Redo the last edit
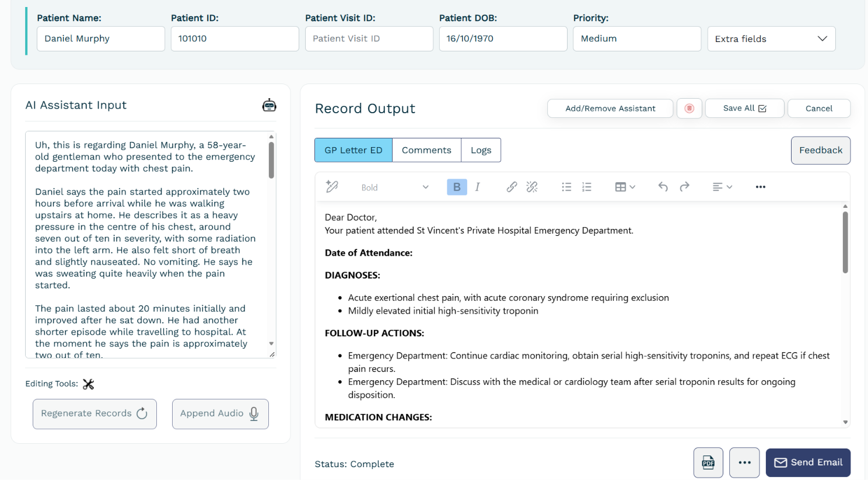Screen dimensions: 868x480 click(x=685, y=187)
